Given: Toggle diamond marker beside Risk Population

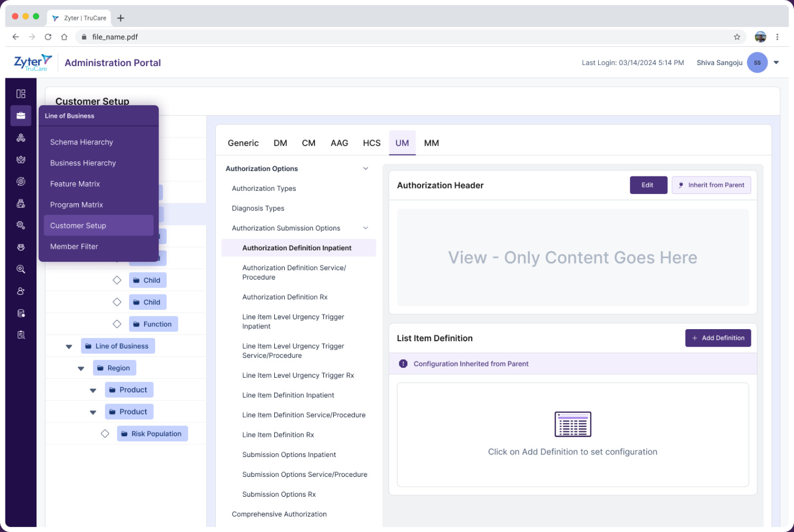Looking at the screenshot, I should [105, 434].
